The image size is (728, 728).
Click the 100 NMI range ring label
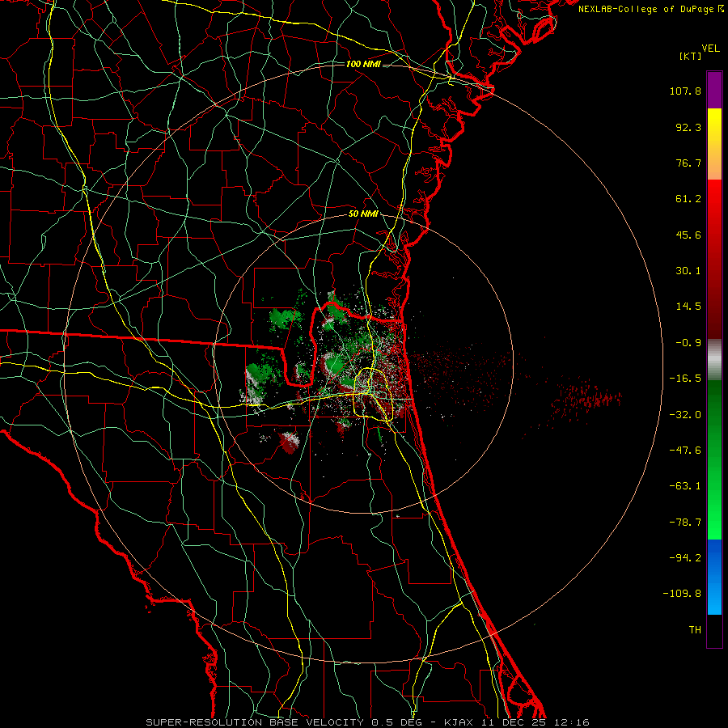coord(363,64)
